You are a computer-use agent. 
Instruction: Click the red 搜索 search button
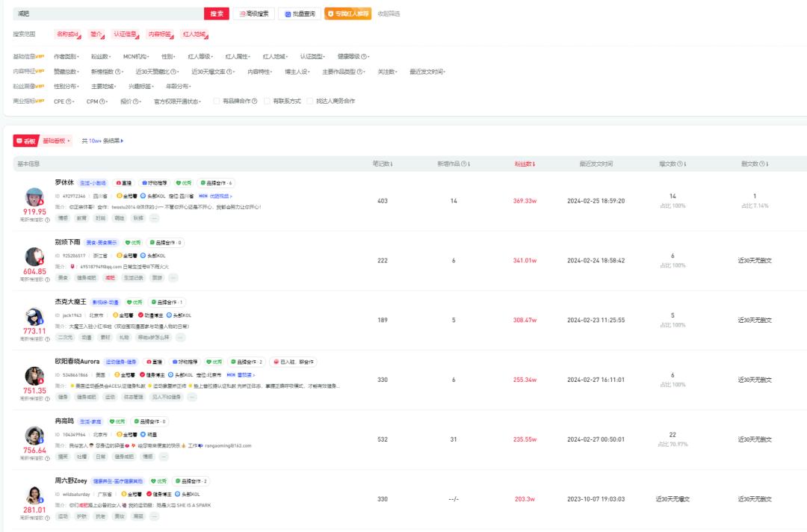click(216, 13)
